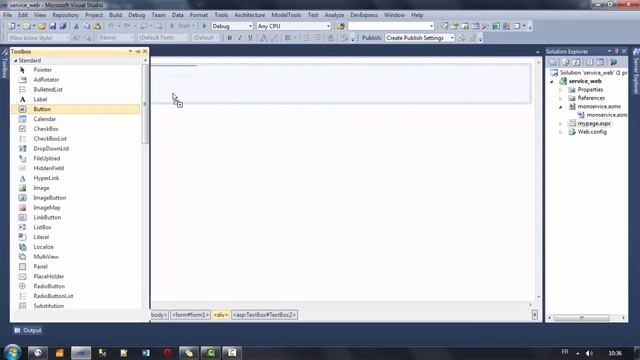Select form#form1 breadcrumb tag
Viewport: 640px width, 360px height.
190,315
